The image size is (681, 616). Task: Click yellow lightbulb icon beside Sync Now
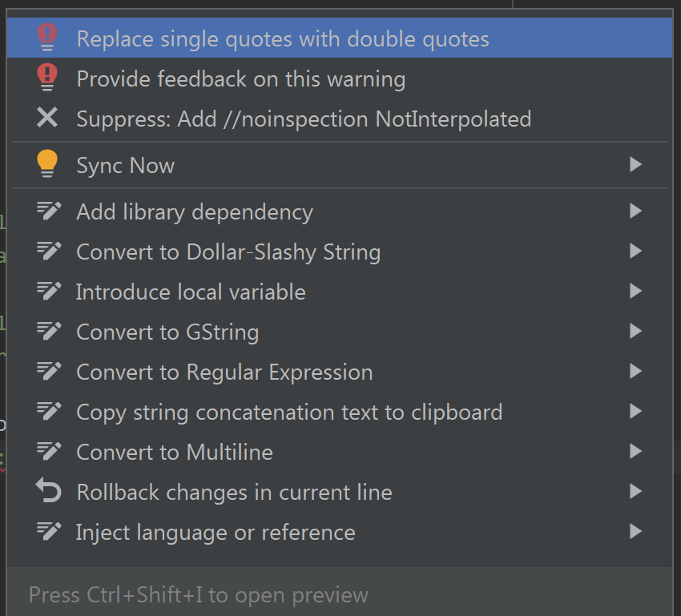coord(47,163)
